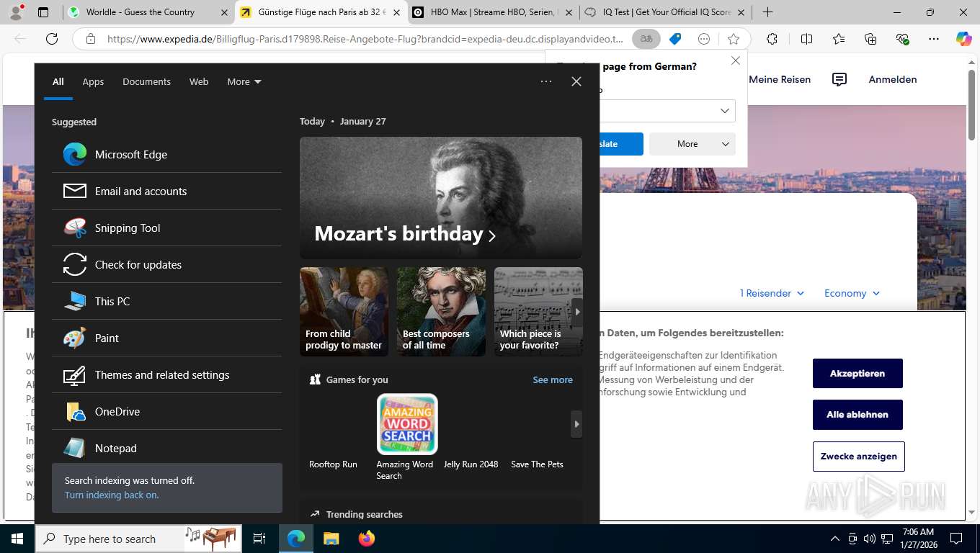Open This PC from suggestions
Viewport: 980px width, 553px height.
click(x=166, y=301)
